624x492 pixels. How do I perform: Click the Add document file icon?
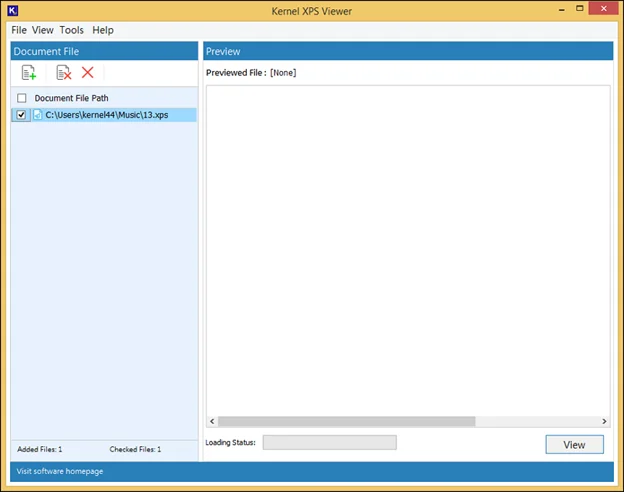point(29,72)
